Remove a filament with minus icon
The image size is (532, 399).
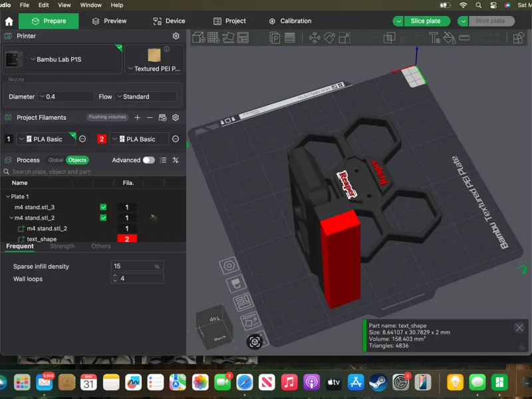(x=150, y=118)
